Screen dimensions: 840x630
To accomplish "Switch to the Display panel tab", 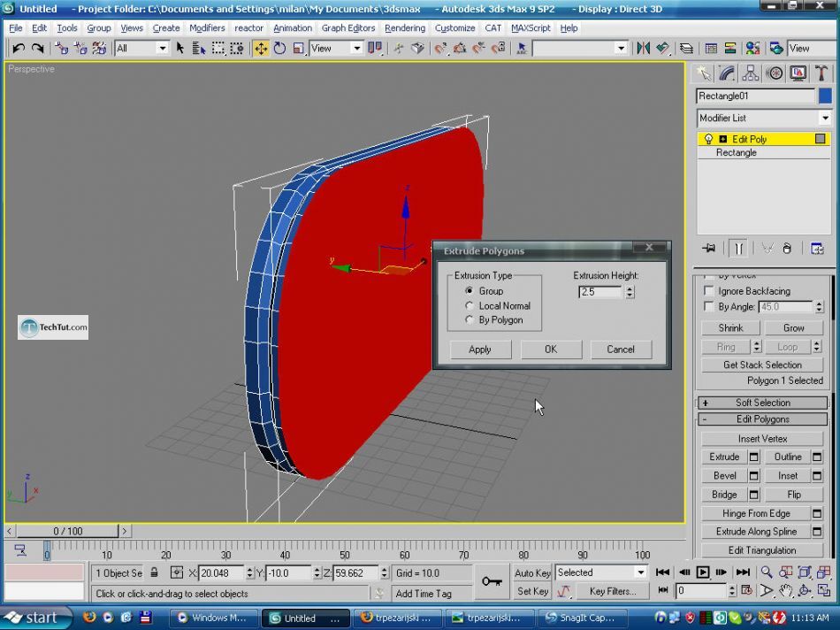I will pos(798,73).
